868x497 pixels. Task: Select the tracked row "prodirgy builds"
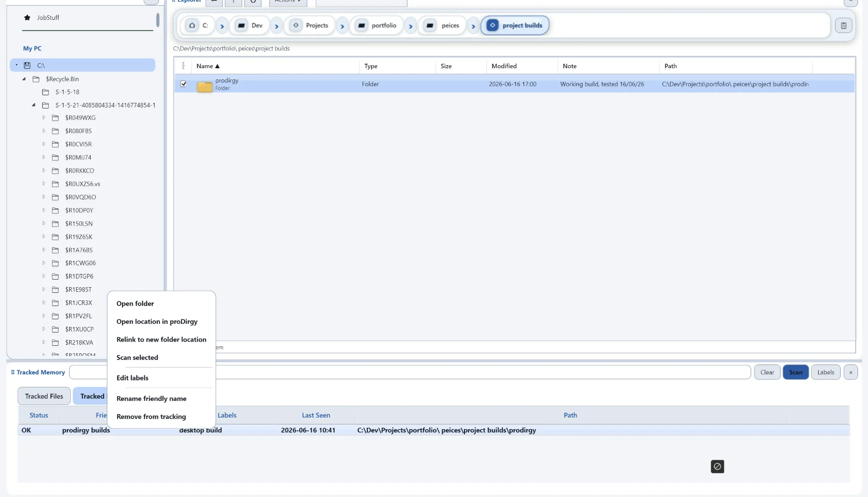point(433,430)
